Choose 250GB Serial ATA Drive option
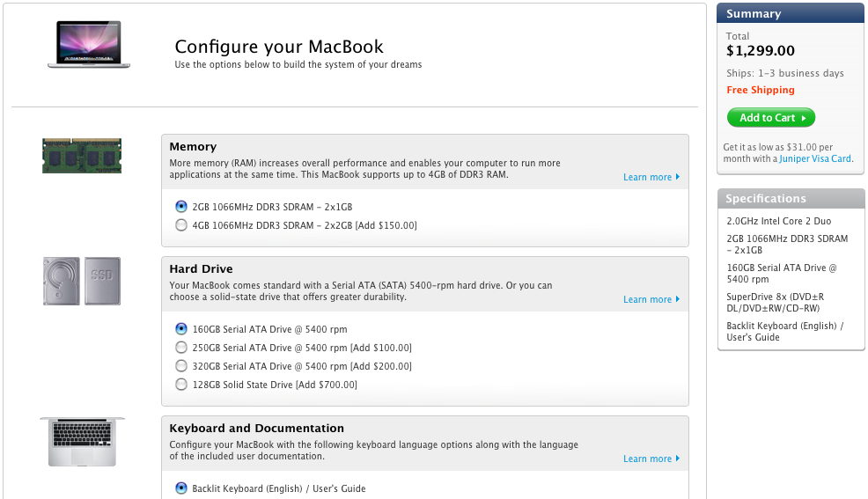The width and height of the screenshot is (868, 499). (x=181, y=348)
